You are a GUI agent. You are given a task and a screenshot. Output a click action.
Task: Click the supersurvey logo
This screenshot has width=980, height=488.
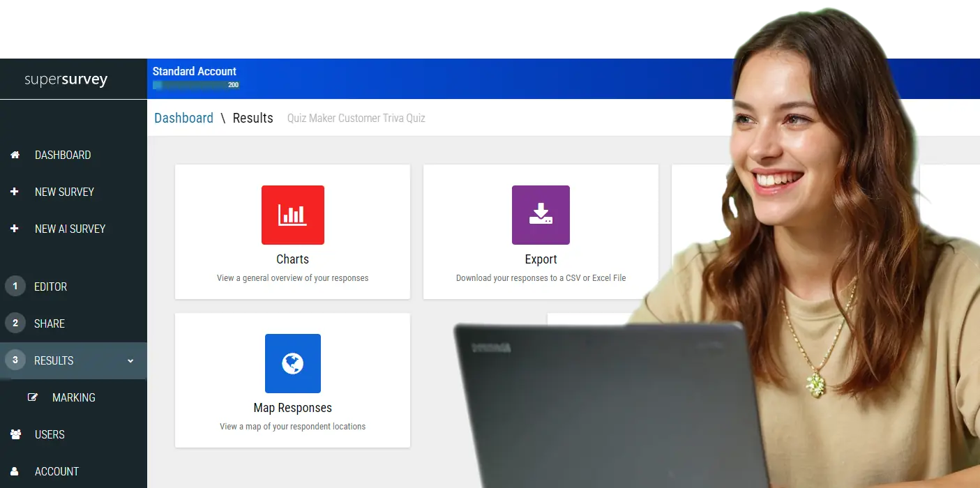coord(66,79)
